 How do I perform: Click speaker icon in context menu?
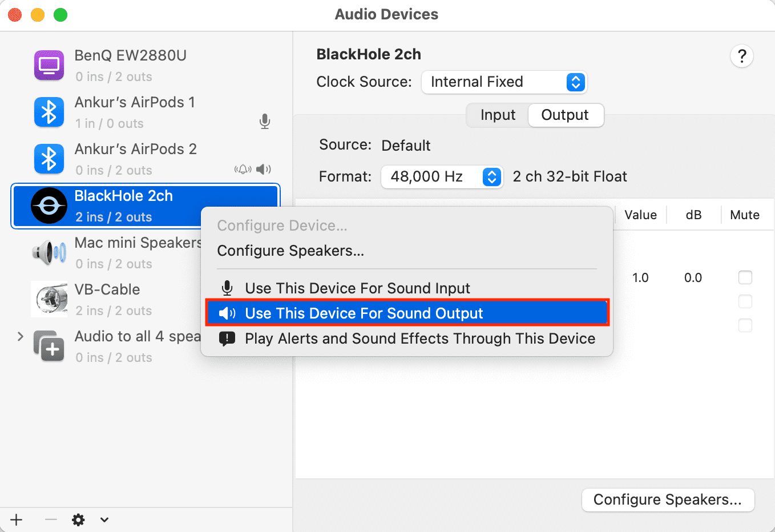click(227, 313)
